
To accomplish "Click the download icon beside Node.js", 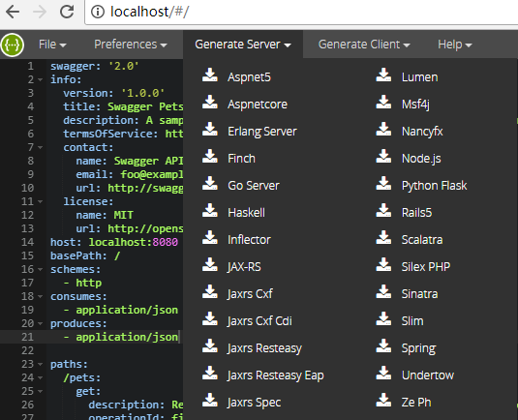I will tap(383, 156).
